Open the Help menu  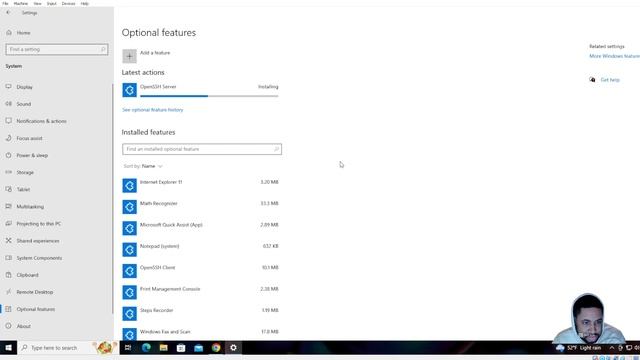84,3
